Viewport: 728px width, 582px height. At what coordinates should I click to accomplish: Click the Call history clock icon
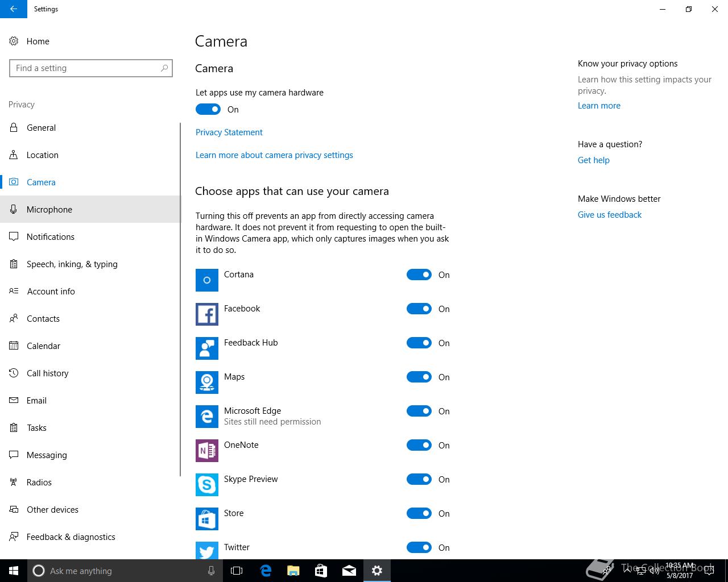(x=14, y=373)
